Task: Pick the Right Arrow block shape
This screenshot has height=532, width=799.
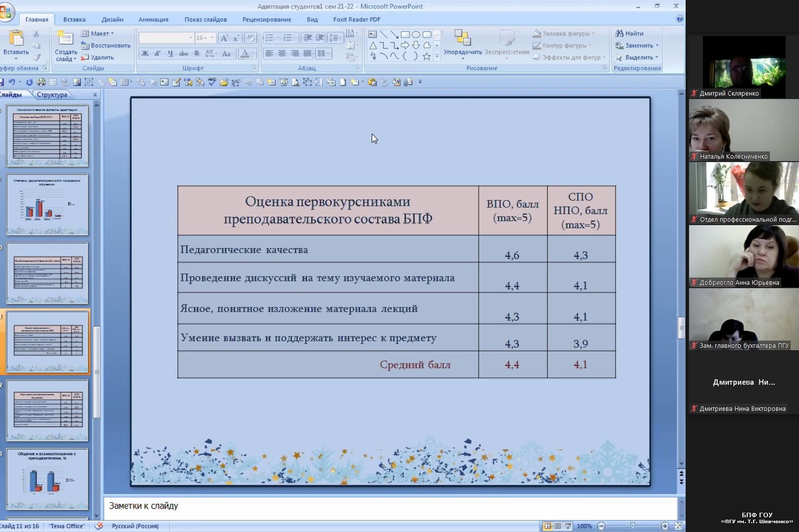Action: point(405,45)
